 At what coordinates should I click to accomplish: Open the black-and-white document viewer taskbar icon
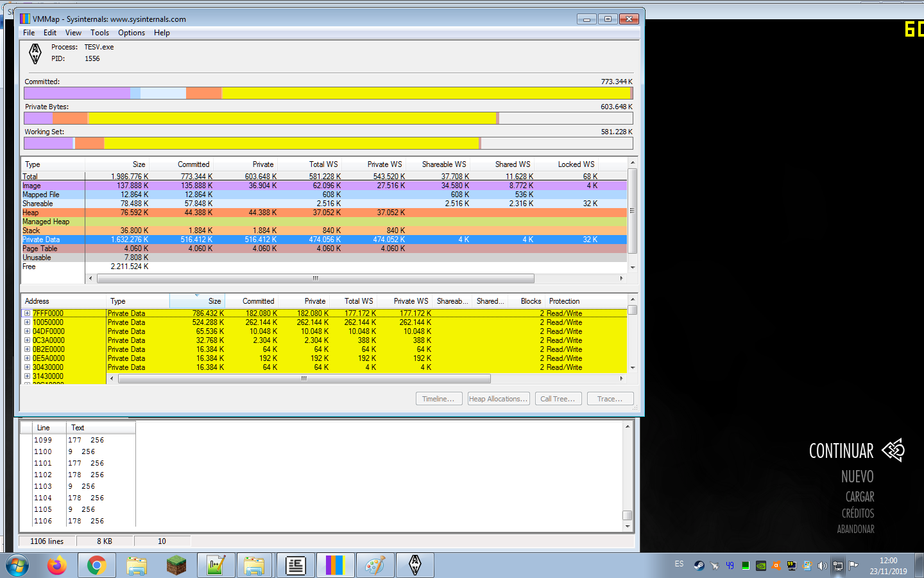point(295,565)
